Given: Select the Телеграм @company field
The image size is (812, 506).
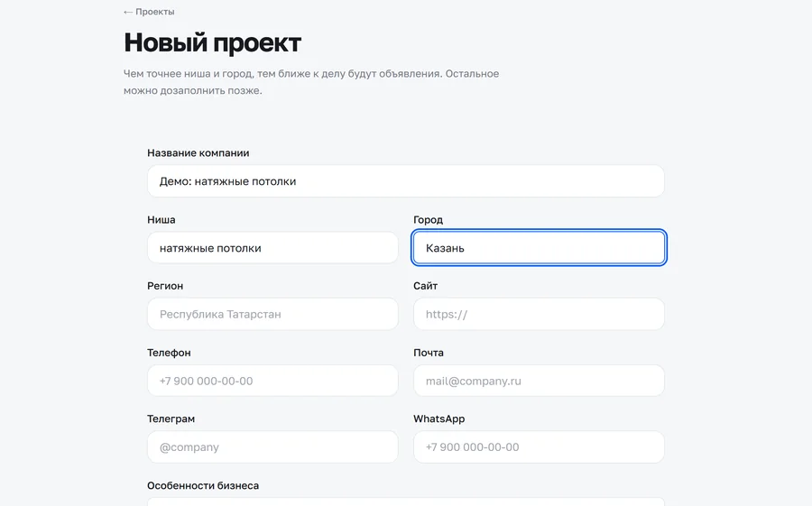Looking at the screenshot, I should point(272,447).
